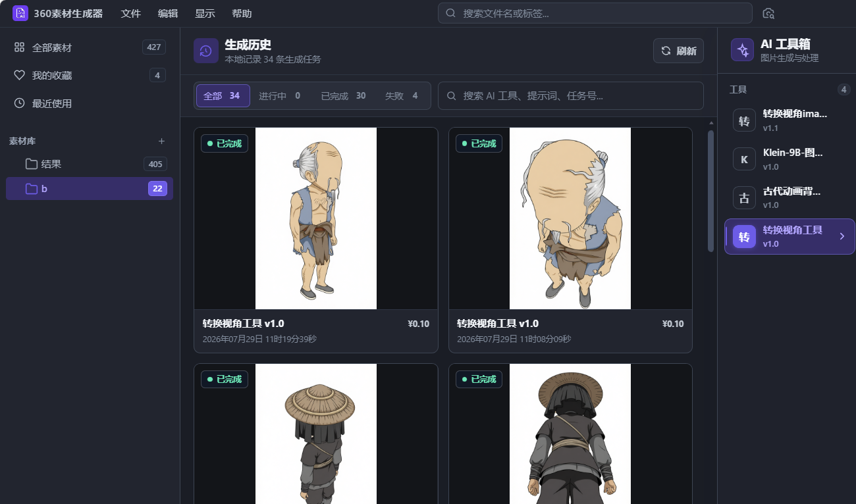This screenshot has height=504, width=856.
Task: Open the straw hat back-view thumbnail at left
Action: [x=316, y=434]
